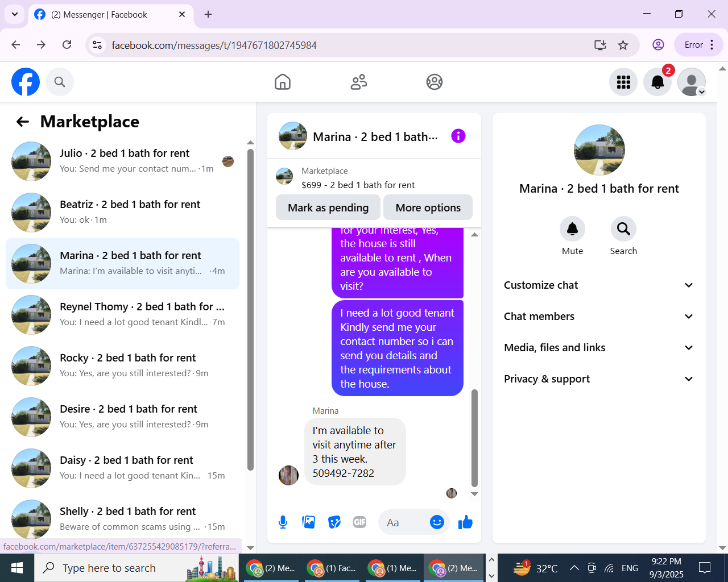Screen dimensions: 728x582
Task: Reload the page
Action: (x=67, y=45)
